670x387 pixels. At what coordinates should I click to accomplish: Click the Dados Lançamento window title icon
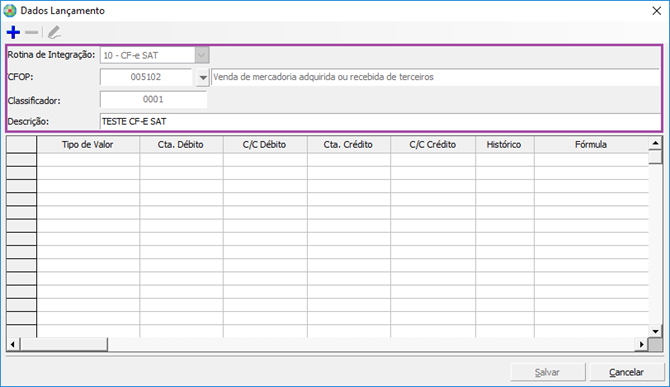[10, 11]
